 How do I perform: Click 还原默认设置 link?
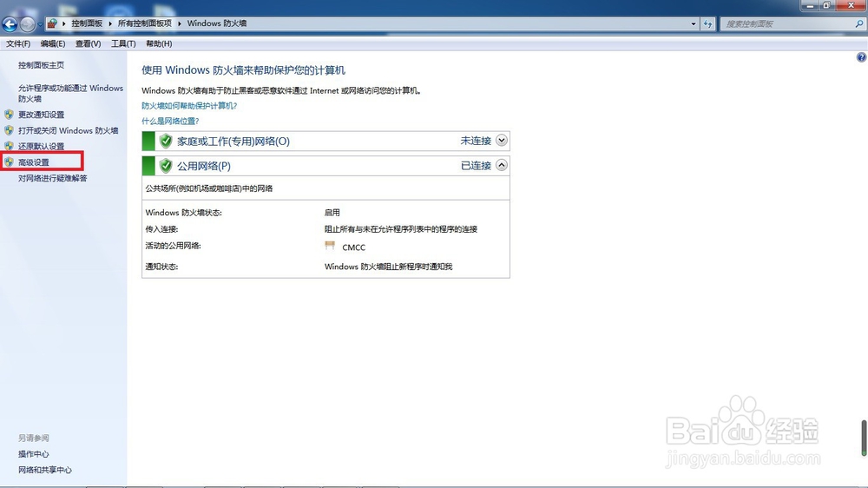(42, 146)
